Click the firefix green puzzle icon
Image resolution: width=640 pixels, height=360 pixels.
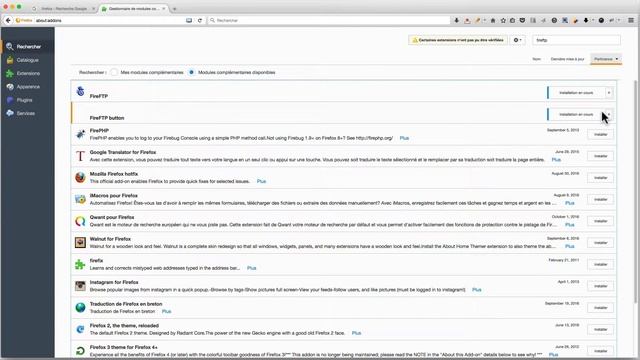(80, 264)
